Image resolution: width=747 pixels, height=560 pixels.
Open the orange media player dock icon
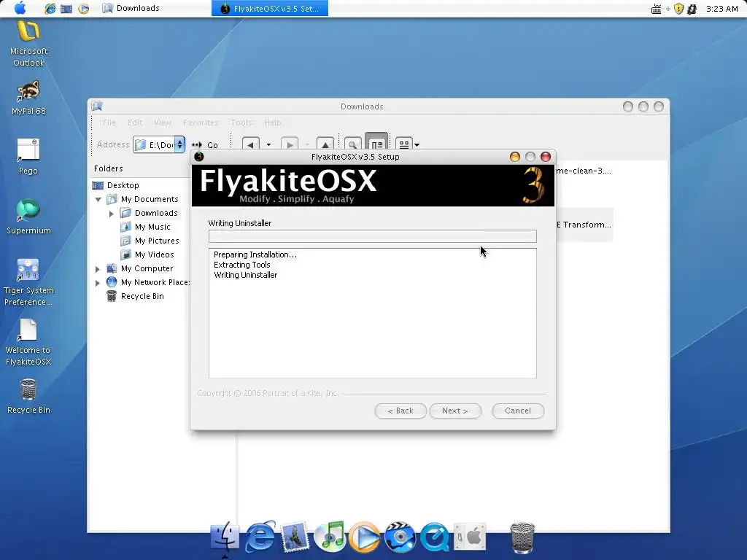coord(365,537)
